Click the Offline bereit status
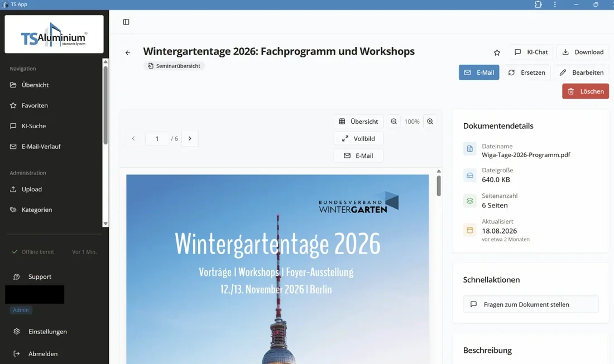This screenshot has height=364, width=614. pos(33,252)
